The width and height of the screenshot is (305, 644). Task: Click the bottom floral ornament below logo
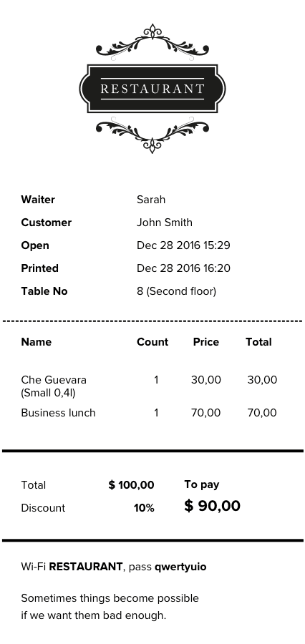click(152, 135)
